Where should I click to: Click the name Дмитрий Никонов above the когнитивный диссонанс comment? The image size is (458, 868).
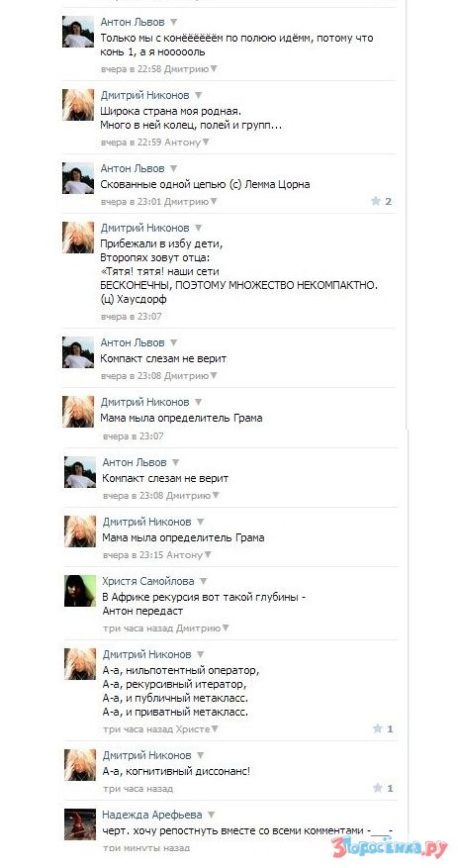[146, 755]
